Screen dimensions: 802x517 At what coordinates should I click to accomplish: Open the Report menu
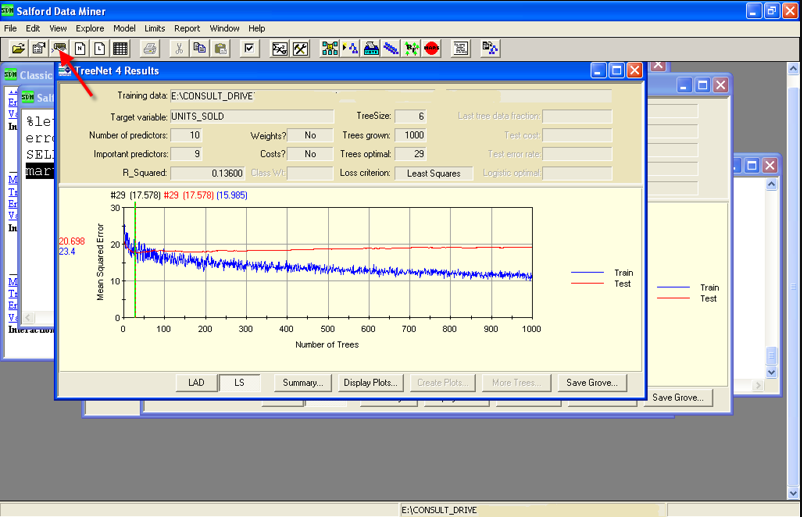click(x=187, y=29)
